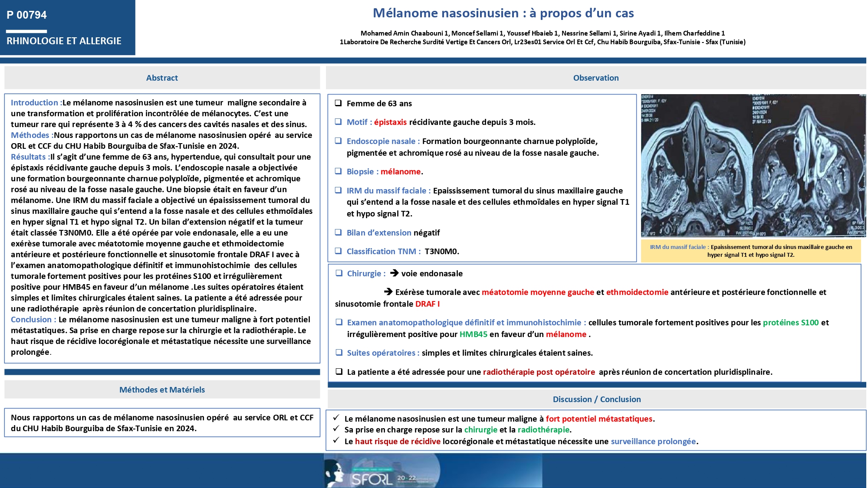This screenshot has height=488, width=868.
Task: Click the checkbox bullet next to Motif
Action: (338, 122)
